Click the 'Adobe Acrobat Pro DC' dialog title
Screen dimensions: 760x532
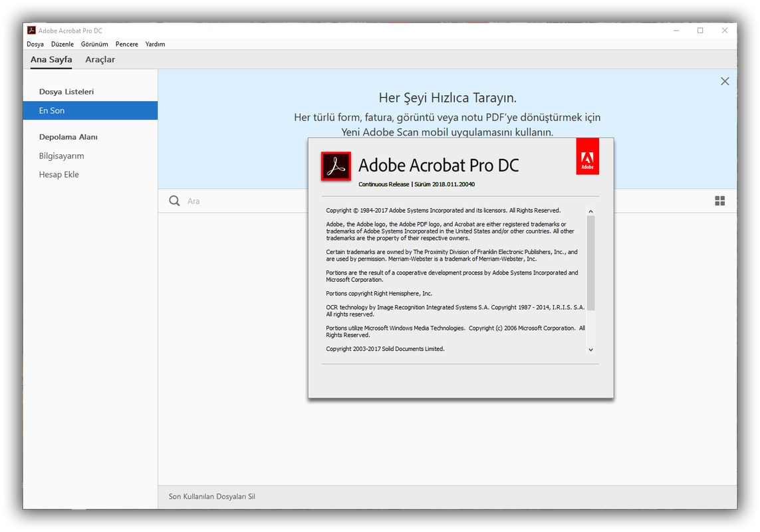pos(439,166)
